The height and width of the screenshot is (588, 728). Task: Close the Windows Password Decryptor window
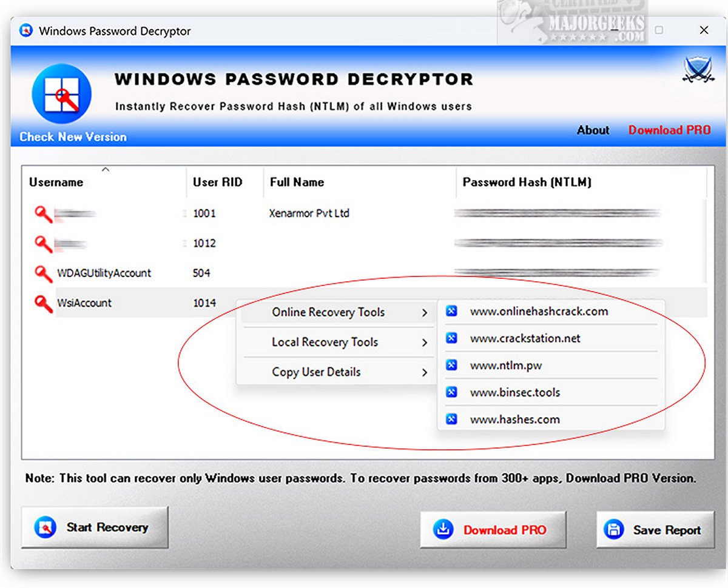pos(704,30)
